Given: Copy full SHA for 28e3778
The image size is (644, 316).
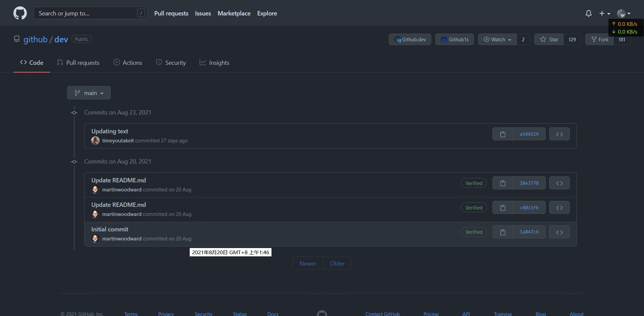Looking at the screenshot, I should click(502, 183).
